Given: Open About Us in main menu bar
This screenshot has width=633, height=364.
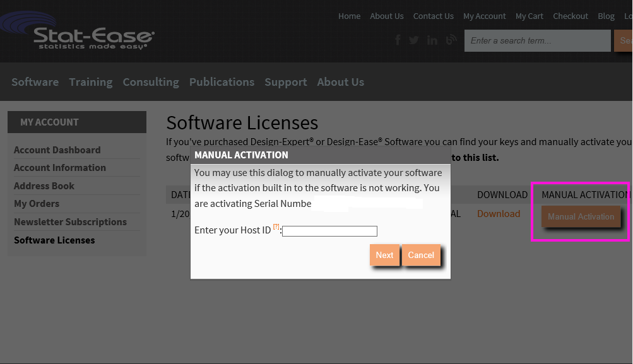Looking at the screenshot, I should [x=341, y=82].
